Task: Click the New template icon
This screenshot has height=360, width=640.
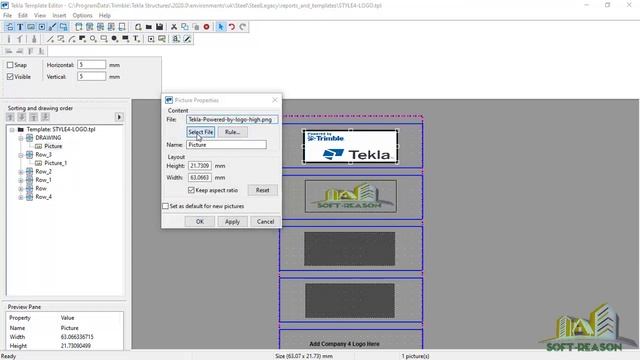Action: coord(138,27)
